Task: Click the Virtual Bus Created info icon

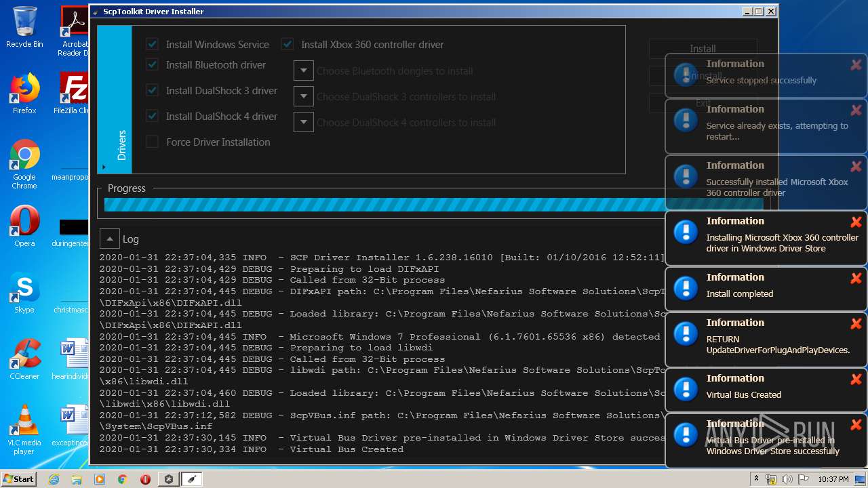Action: click(686, 389)
